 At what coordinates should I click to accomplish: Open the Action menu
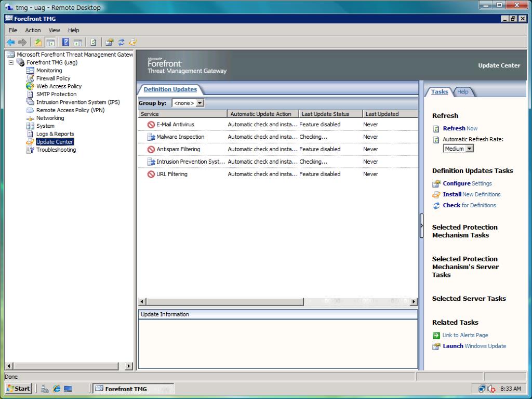33,30
